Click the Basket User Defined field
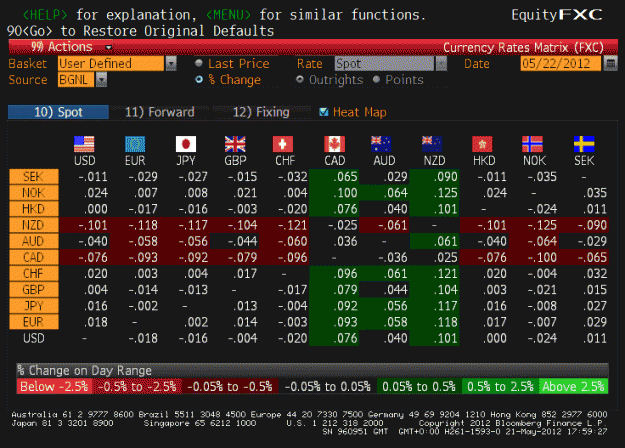The height and width of the screenshot is (448, 625). [111, 63]
